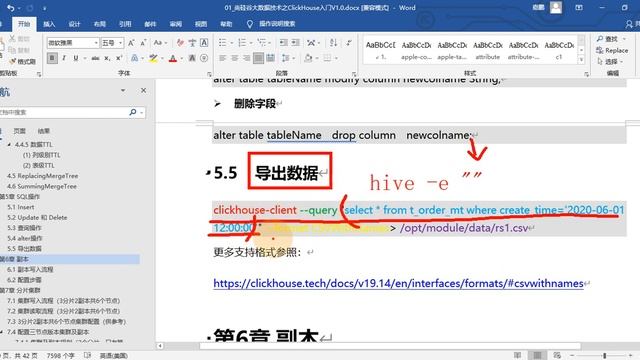
Task: Show or hide paragraph marks
Action: pos(349,43)
